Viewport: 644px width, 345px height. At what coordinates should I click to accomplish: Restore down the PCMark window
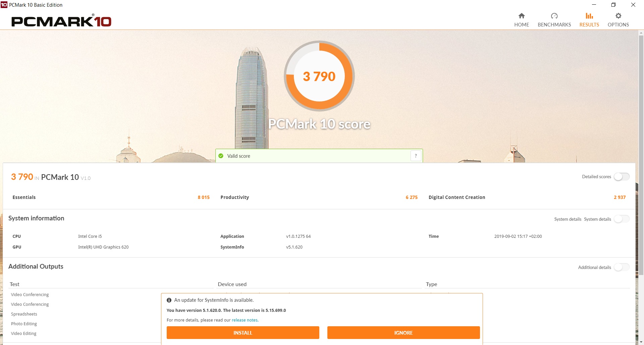pos(613,5)
